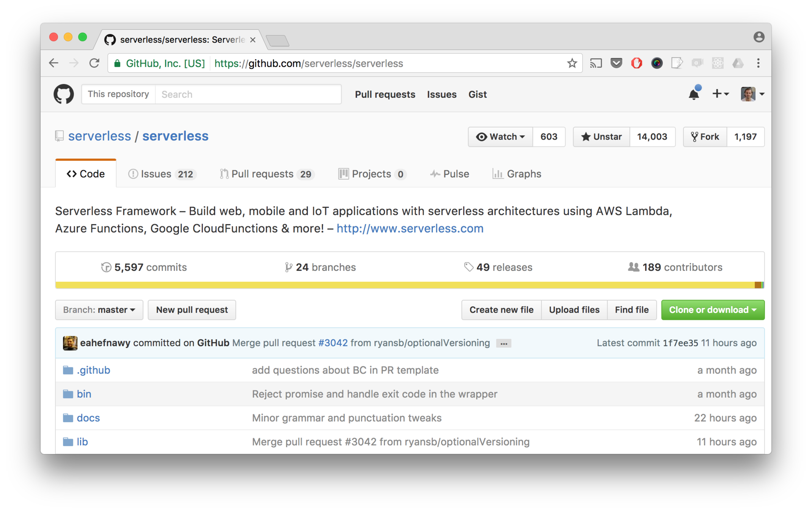Open the .github folder
812x512 pixels.
(93, 370)
